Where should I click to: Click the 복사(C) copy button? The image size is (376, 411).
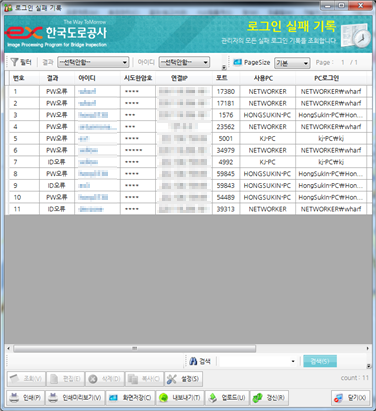[144, 379]
